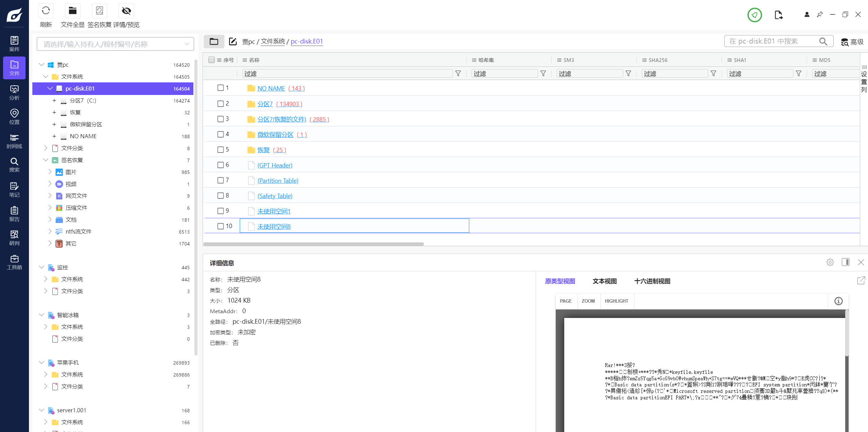Click the horizontal scrollbar under file list
868x432 pixels.
pyautogui.click(x=313, y=244)
